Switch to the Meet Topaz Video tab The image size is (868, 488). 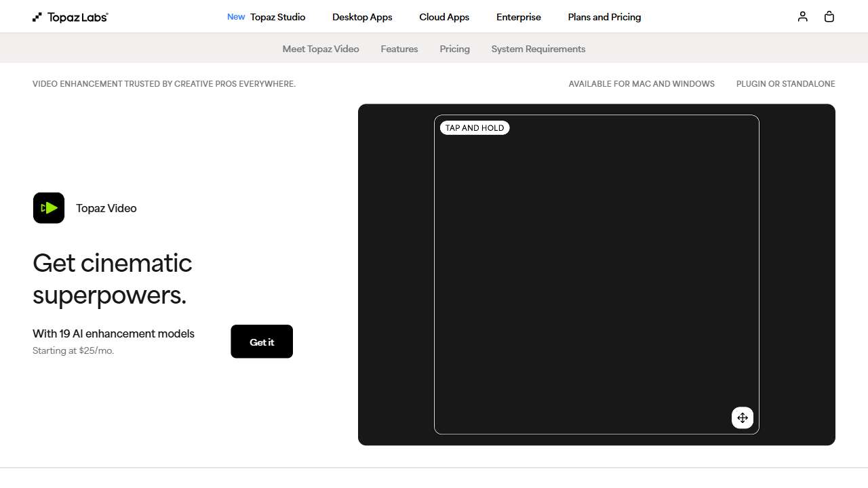pyautogui.click(x=321, y=49)
